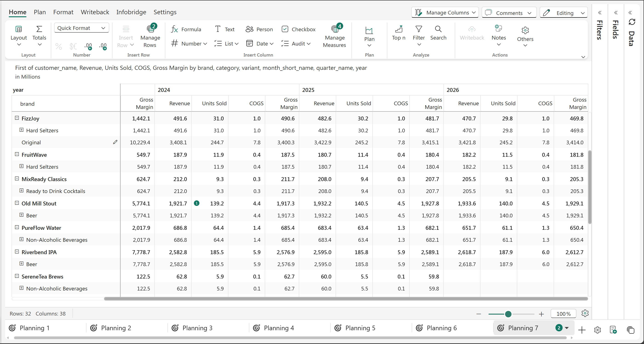This screenshot has width=644, height=344.
Task: Open the Planning 3 sheet tab
Action: tap(197, 328)
